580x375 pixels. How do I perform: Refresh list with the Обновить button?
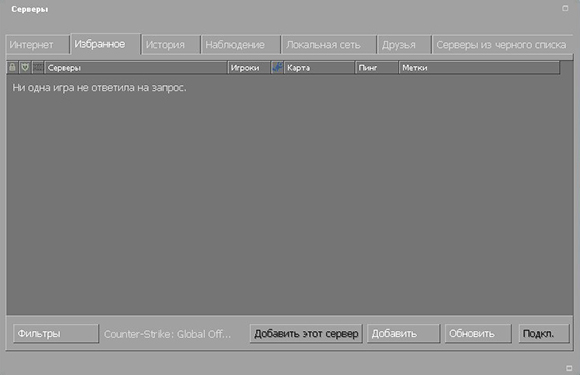(x=478, y=334)
